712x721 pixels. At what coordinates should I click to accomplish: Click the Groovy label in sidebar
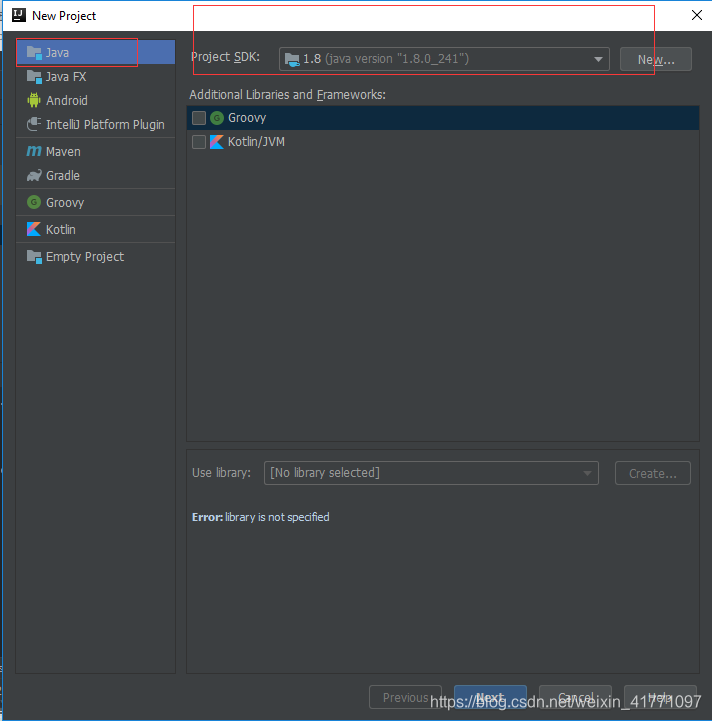[x=65, y=203]
